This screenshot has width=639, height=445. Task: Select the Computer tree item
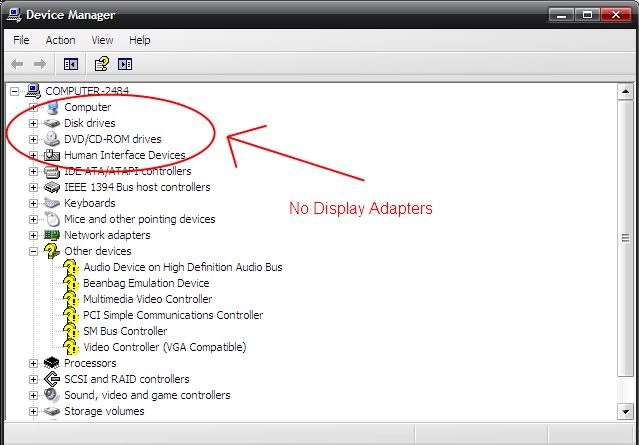[88, 107]
